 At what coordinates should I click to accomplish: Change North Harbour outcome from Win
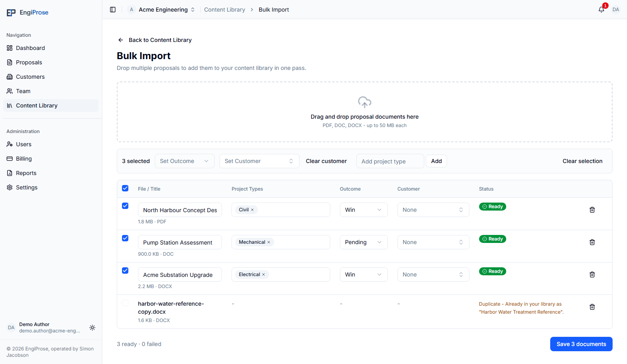click(x=364, y=210)
